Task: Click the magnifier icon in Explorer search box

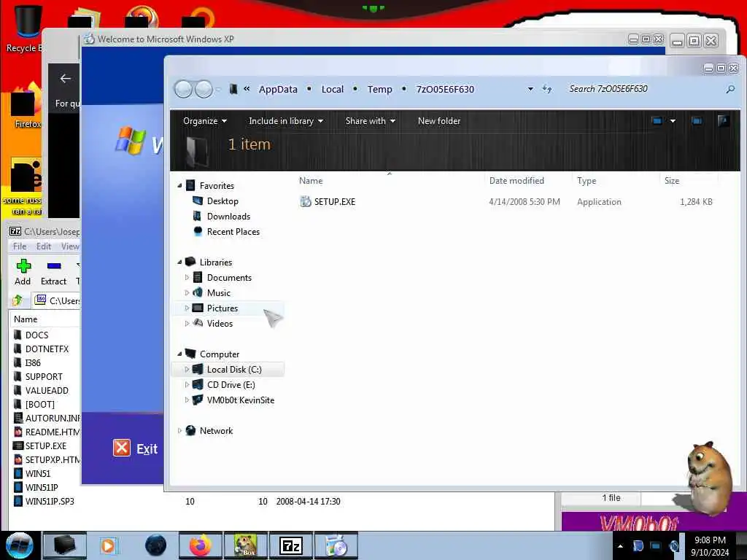Action: point(729,89)
